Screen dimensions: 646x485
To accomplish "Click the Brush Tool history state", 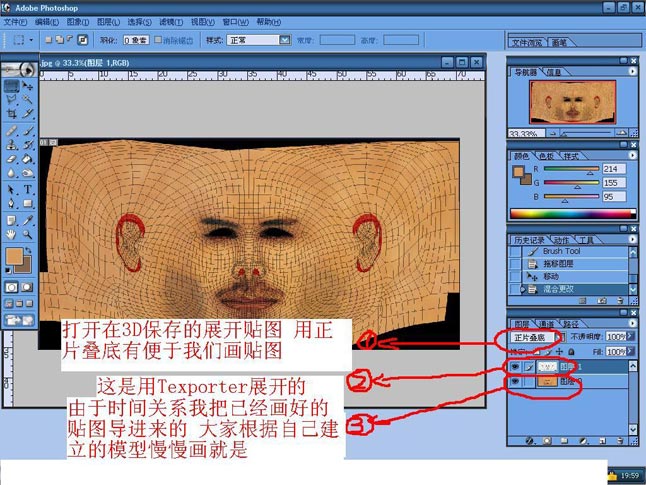I will pos(575,251).
